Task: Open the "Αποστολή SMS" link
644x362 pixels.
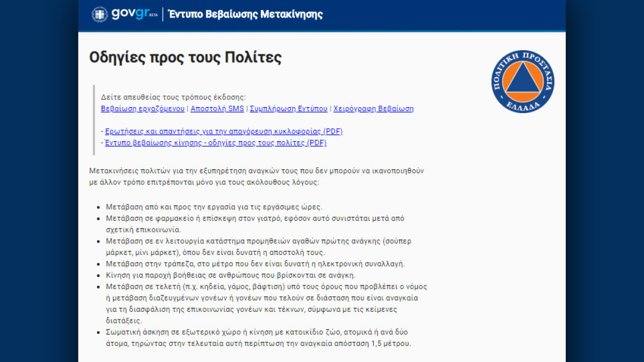Action: point(216,108)
